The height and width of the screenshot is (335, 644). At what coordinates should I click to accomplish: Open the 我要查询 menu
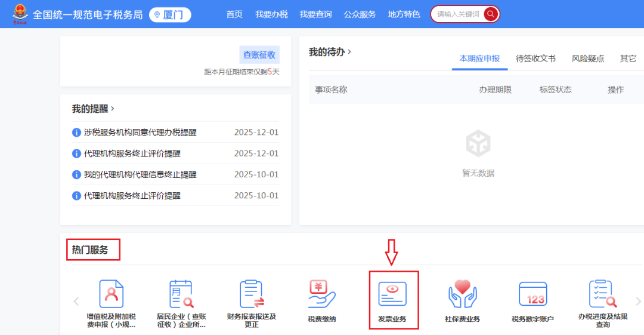pos(315,14)
